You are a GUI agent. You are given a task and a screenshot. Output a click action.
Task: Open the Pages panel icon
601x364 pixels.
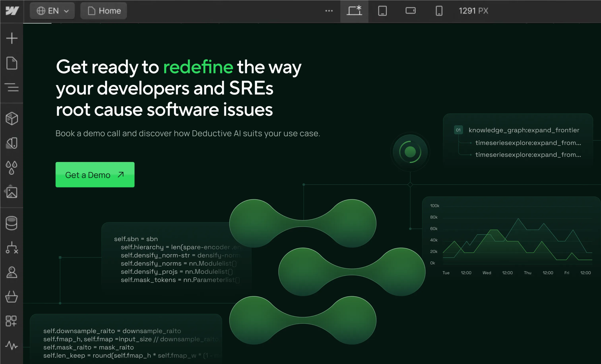(x=12, y=63)
